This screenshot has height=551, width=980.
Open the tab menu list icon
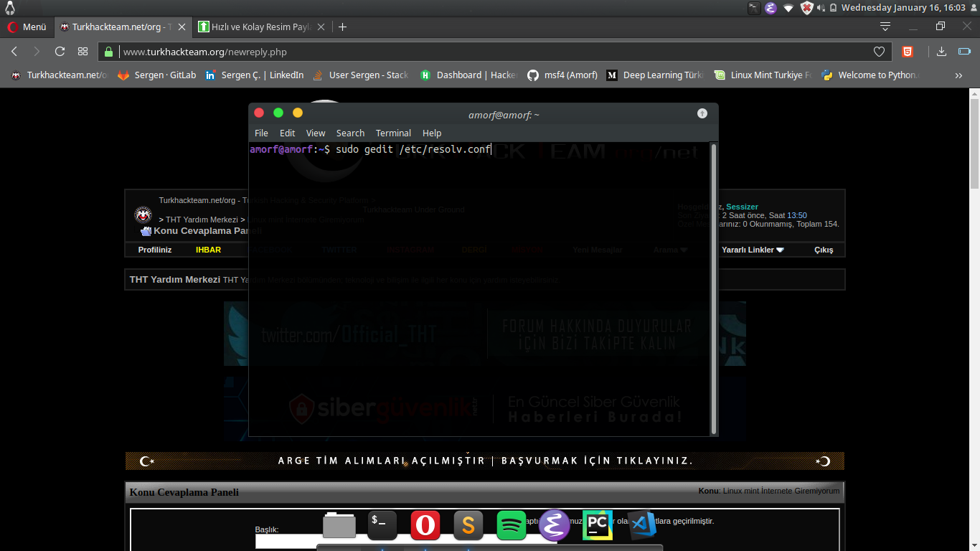pos(885,27)
